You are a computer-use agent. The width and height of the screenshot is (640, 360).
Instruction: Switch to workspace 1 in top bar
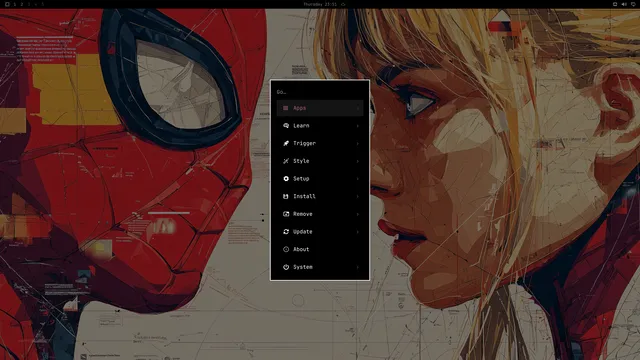(x=15, y=4)
